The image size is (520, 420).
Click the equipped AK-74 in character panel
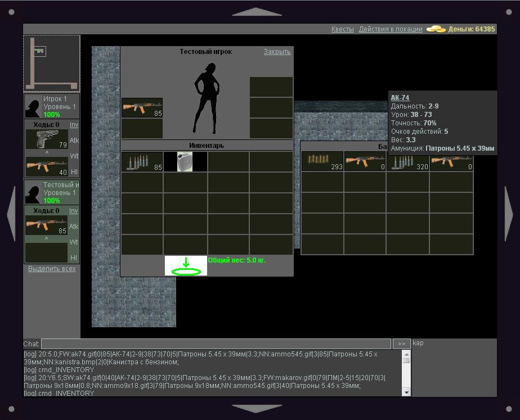point(142,107)
